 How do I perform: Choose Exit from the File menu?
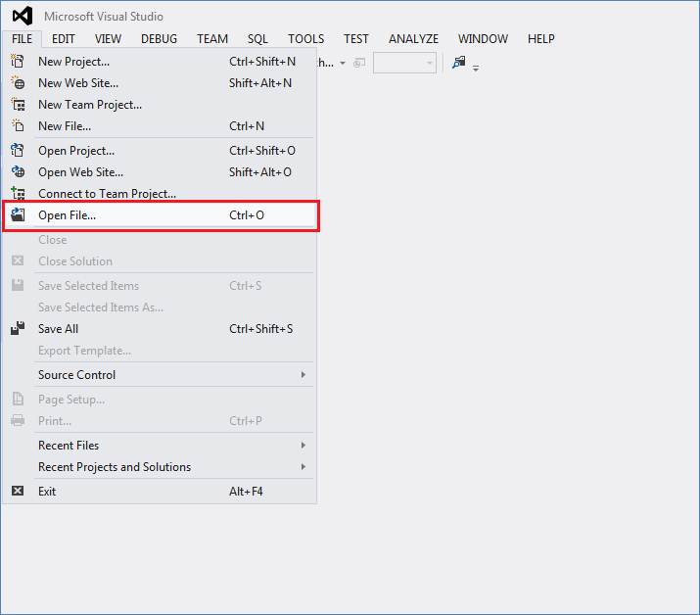(159, 492)
